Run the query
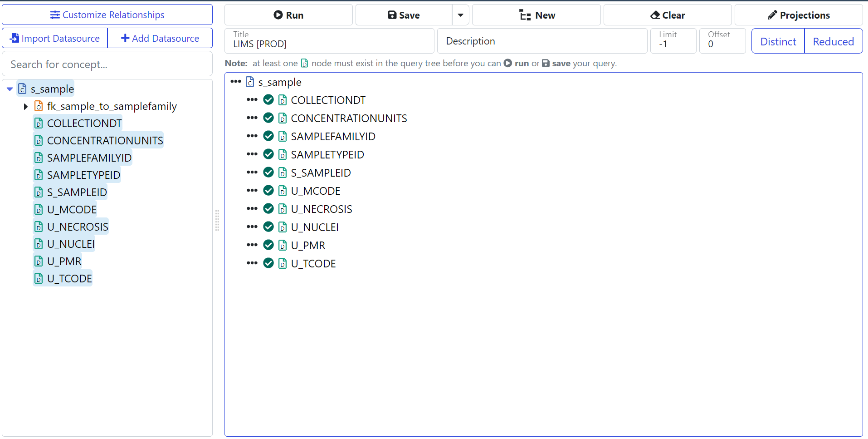The image size is (868, 439). pyautogui.click(x=288, y=15)
